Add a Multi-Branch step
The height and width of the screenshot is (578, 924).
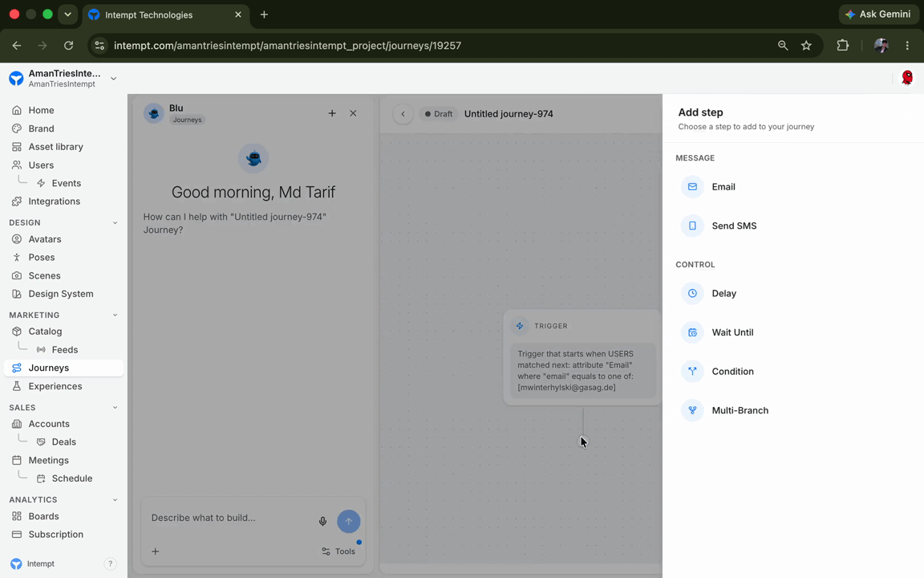pyautogui.click(x=740, y=410)
